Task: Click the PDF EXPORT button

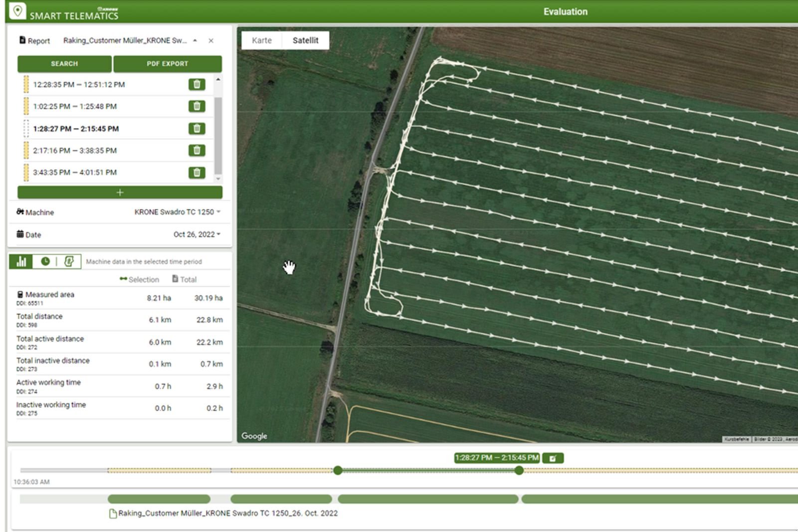Action: pos(167,64)
